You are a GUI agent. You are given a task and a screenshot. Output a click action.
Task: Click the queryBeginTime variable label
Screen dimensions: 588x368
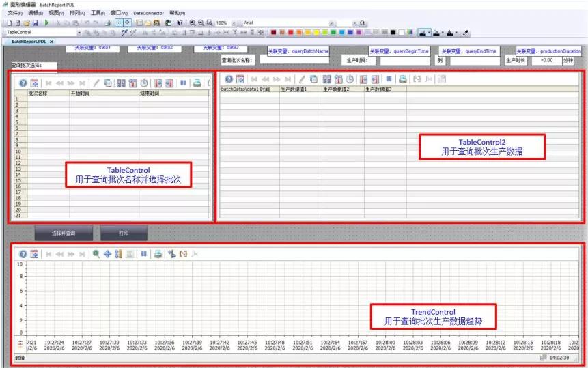[x=399, y=51]
